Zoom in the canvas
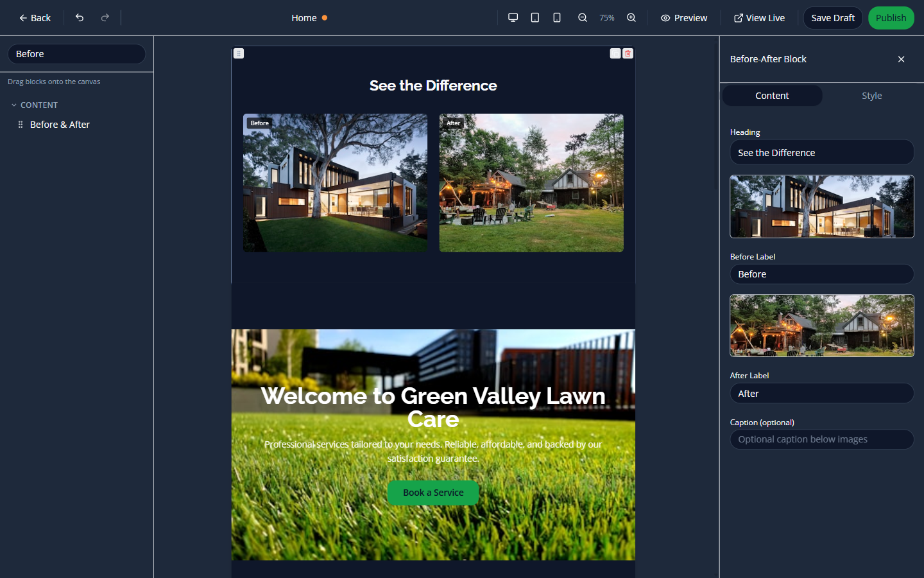Screen dimensions: 924x578 pyautogui.click(x=631, y=18)
